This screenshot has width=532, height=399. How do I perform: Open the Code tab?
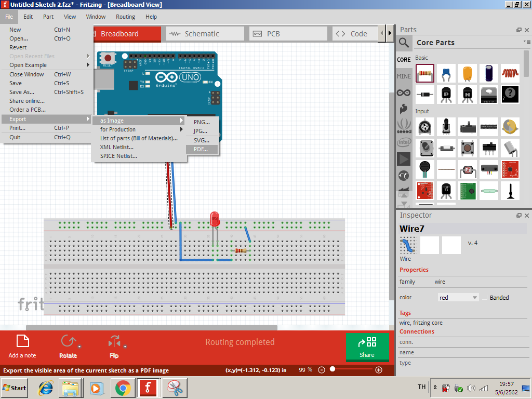click(x=354, y=34)
